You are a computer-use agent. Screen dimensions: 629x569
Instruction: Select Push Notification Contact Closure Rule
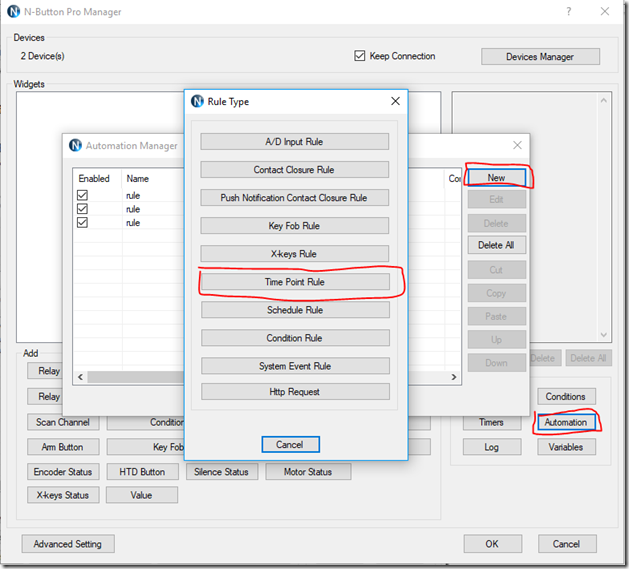point(294,198)
